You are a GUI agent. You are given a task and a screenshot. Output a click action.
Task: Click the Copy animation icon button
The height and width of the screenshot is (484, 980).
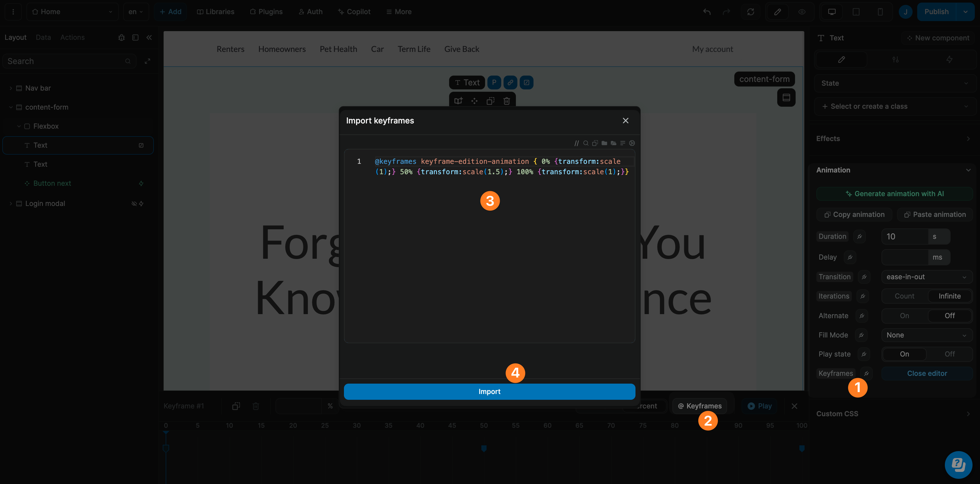point(854,214)
